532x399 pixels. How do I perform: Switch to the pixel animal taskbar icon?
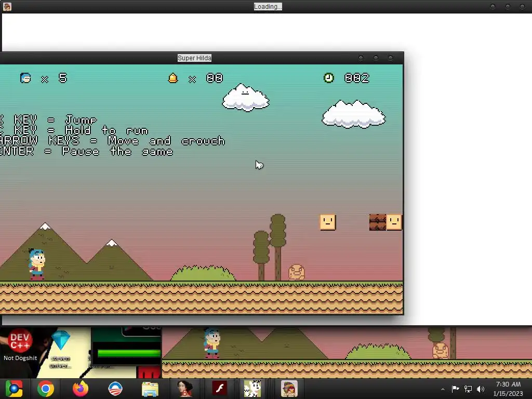(x=252, y=389)
